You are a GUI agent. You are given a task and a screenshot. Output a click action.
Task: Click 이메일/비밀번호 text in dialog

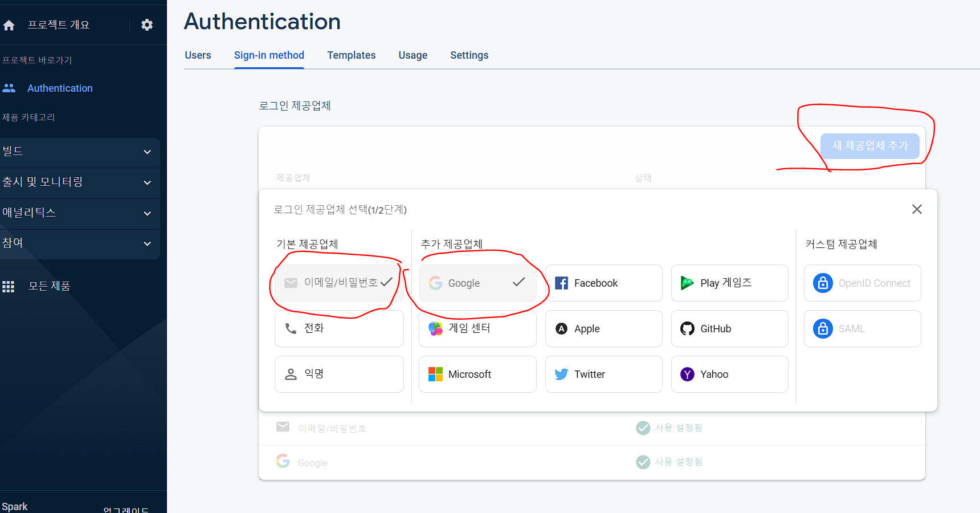(x=341, y=283)
